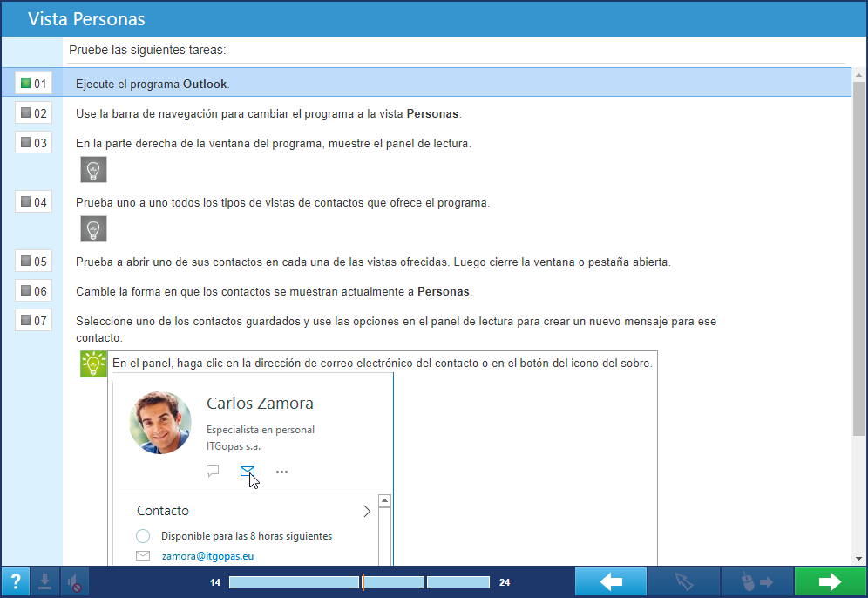Open the hint bulb under task 04
The width and height of the screenshot is (868, 598).
point(93,228)
